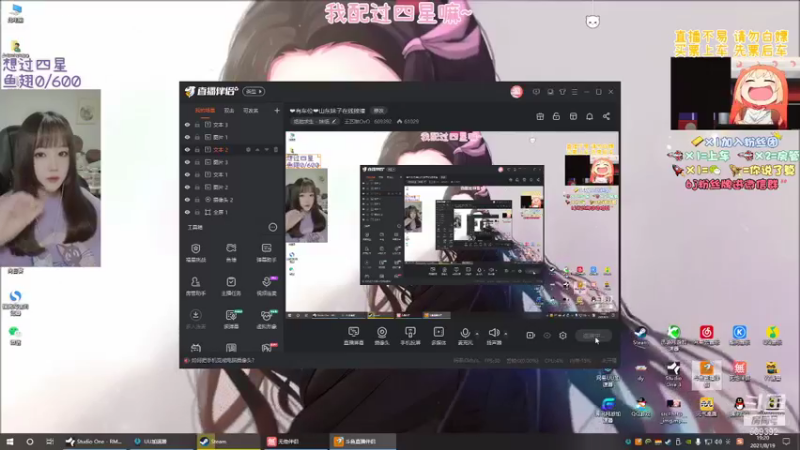The height and width of the screenshot is (450, 800).
Task: Add screen capture source (直播屏幕)
Action: (x=354, y=336)
